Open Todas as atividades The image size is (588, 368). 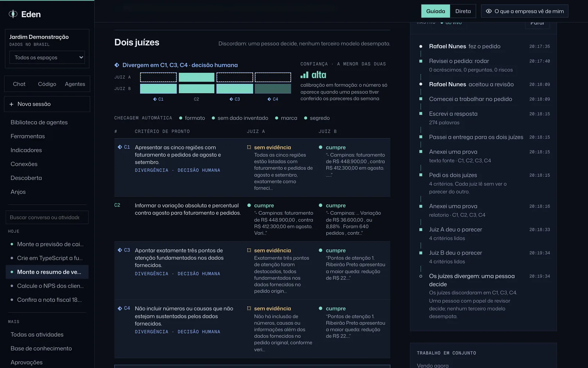tap(37, 335)
